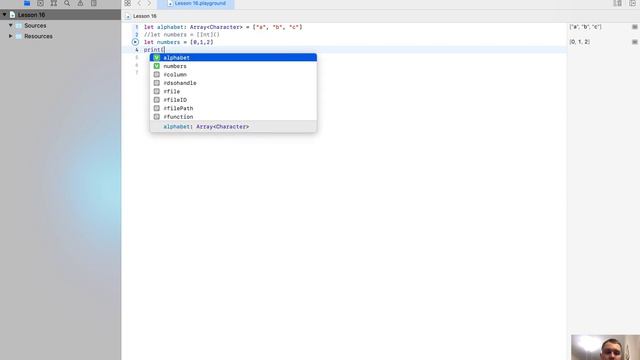The width and height of the screenshot is (640, 360).
Task: Place cursor in the print( line
Action: pyautogui.click(x=154, y=50)
